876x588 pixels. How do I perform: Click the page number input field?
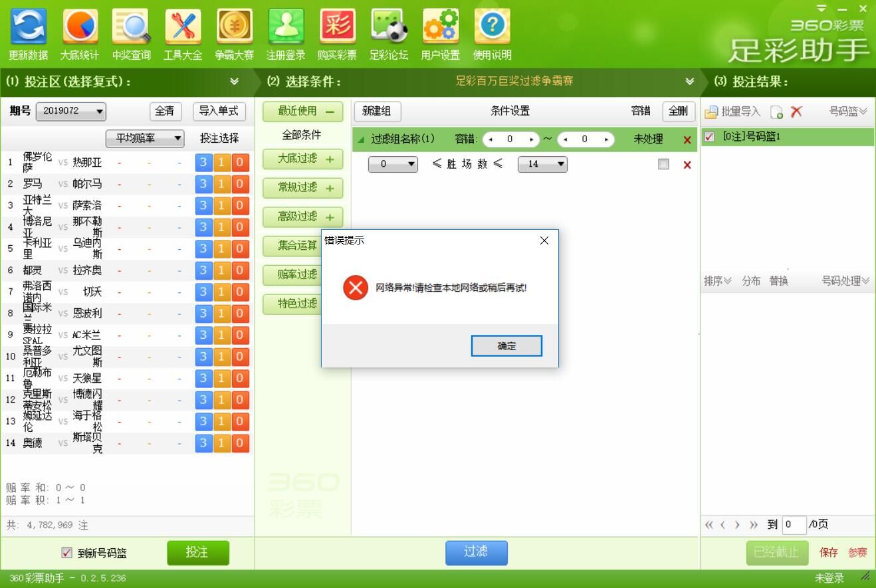point(794,524)
